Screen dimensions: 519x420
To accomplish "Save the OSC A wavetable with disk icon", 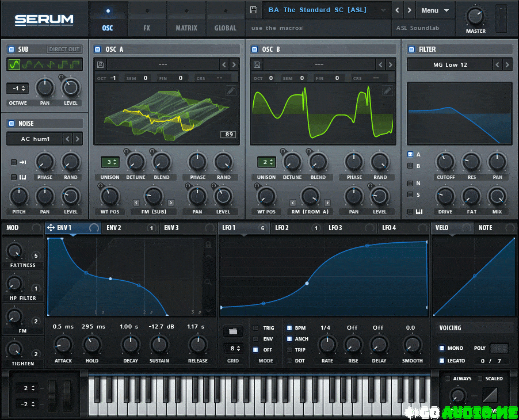I will point(100,64).
